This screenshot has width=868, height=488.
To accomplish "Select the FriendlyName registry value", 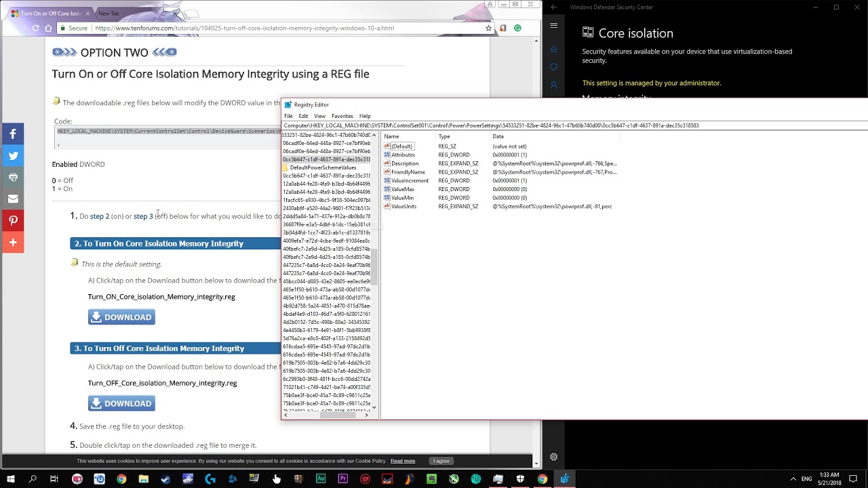I will (x=408, y=172).
